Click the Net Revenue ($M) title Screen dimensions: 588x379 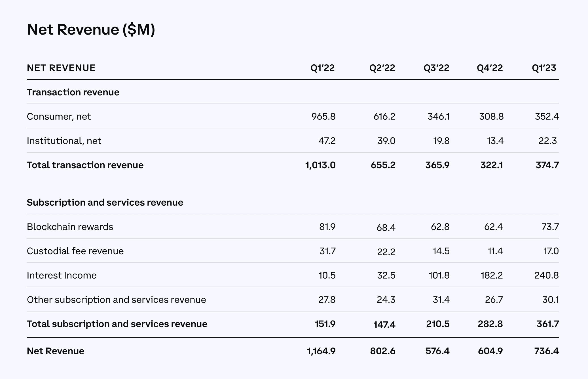click(x=91, y=30)
